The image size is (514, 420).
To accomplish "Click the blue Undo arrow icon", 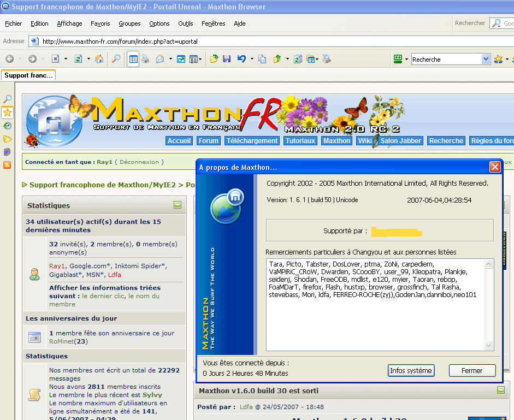I will pos(241,59).
